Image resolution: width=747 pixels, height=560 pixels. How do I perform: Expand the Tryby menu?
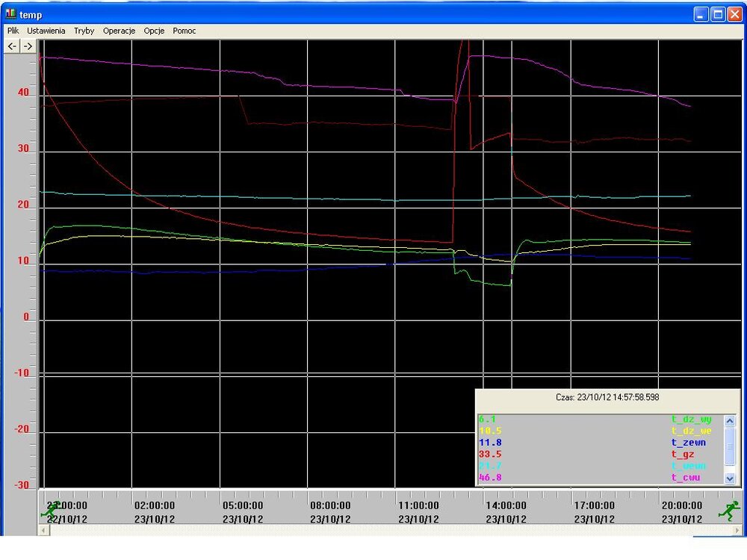tap(84, 31)
